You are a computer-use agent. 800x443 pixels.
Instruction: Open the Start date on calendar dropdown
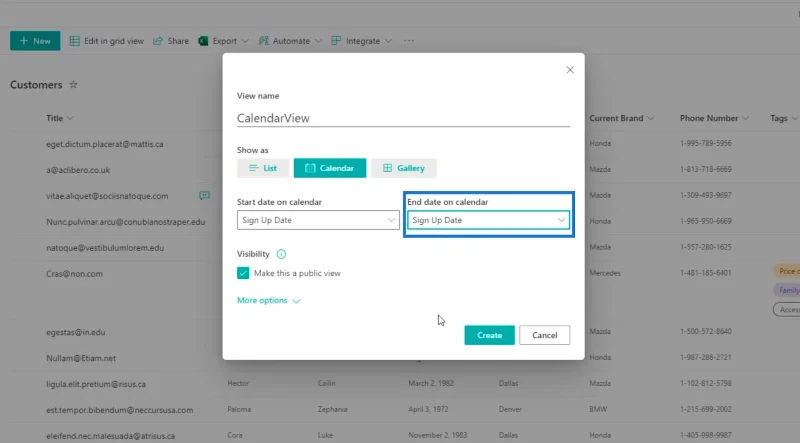pos(318,220)
